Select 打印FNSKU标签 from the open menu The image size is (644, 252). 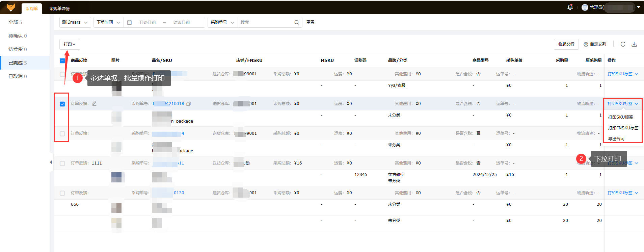coord(623,128)
